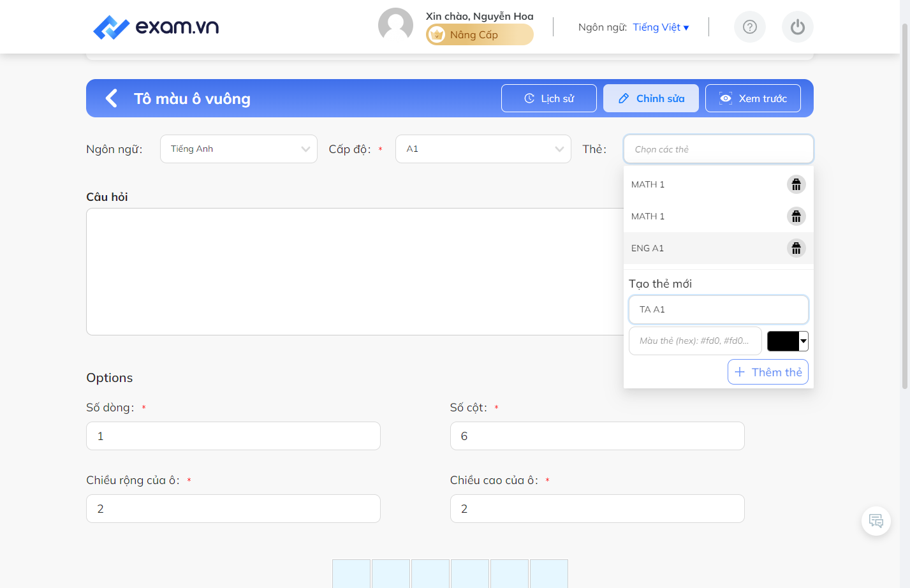
Task: Open Xem trước preview
Action: tap(753, 98)
